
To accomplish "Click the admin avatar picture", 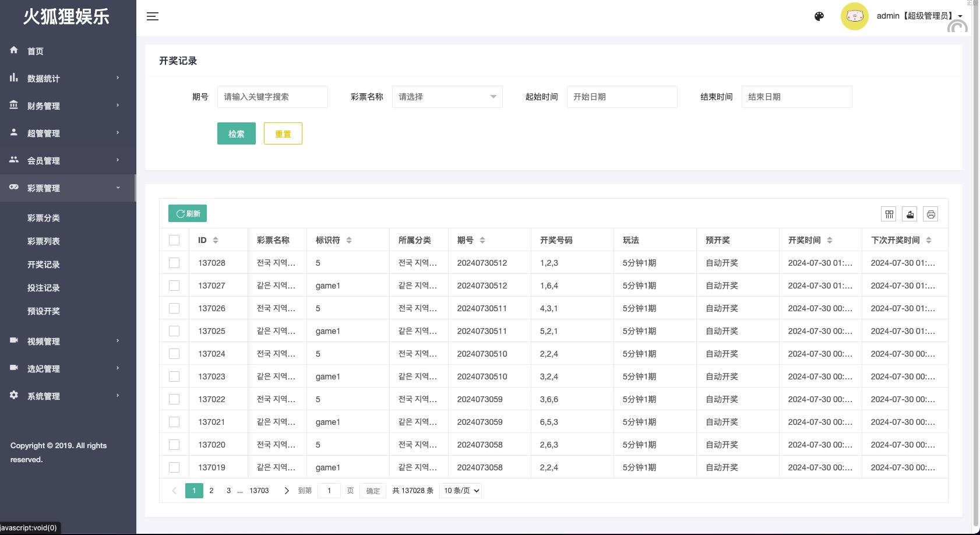I will click(854, 16).
